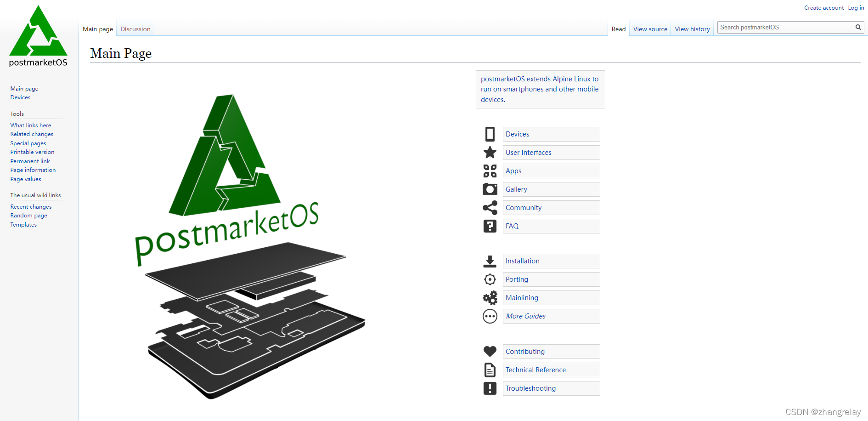
Task: Open the User Interfaces link
Action: (x=529, y=153)
